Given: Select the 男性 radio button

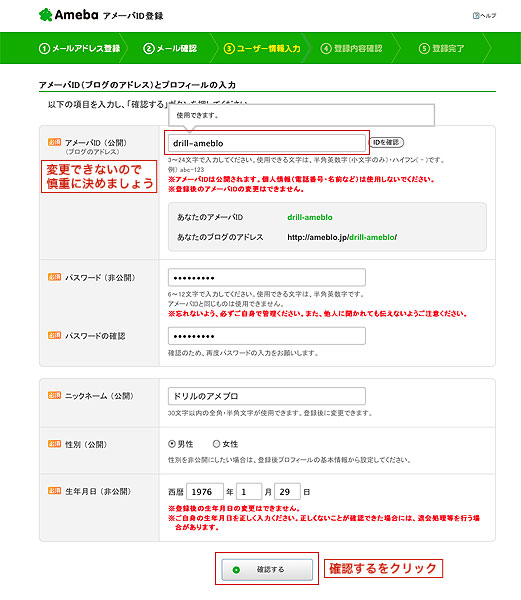Looking at the screenshot, I should click(172, 444).
